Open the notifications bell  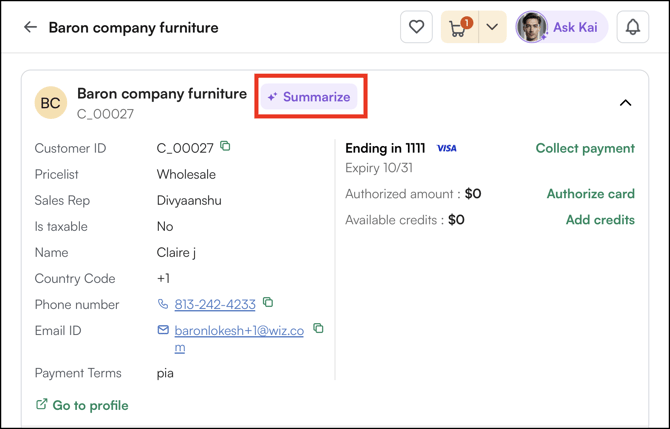click(x=632, y=27)
